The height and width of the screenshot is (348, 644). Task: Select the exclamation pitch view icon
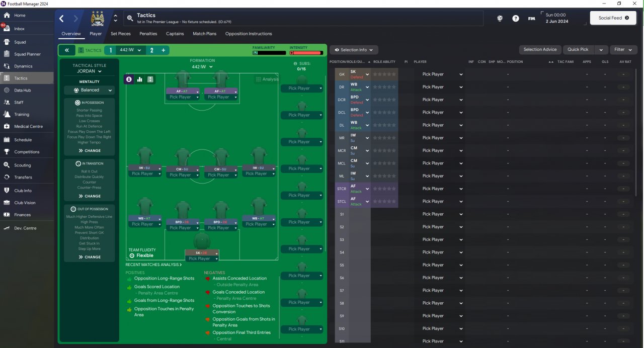(150, 79)
